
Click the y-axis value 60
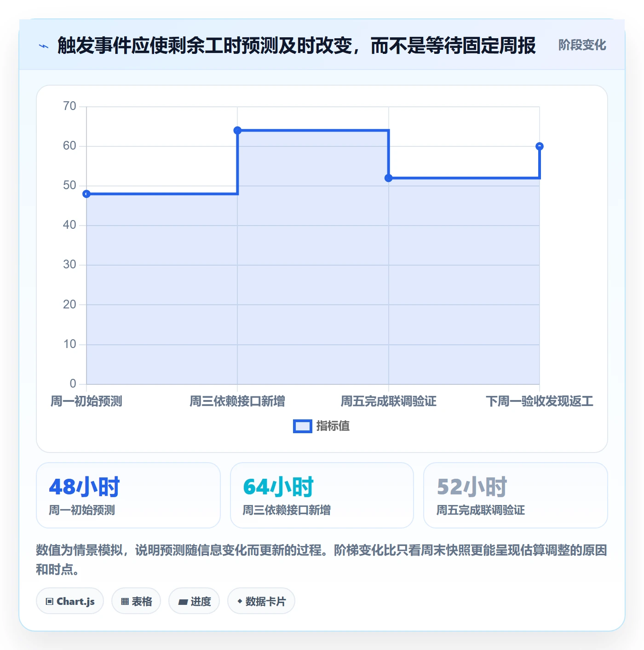pos(69,146)
